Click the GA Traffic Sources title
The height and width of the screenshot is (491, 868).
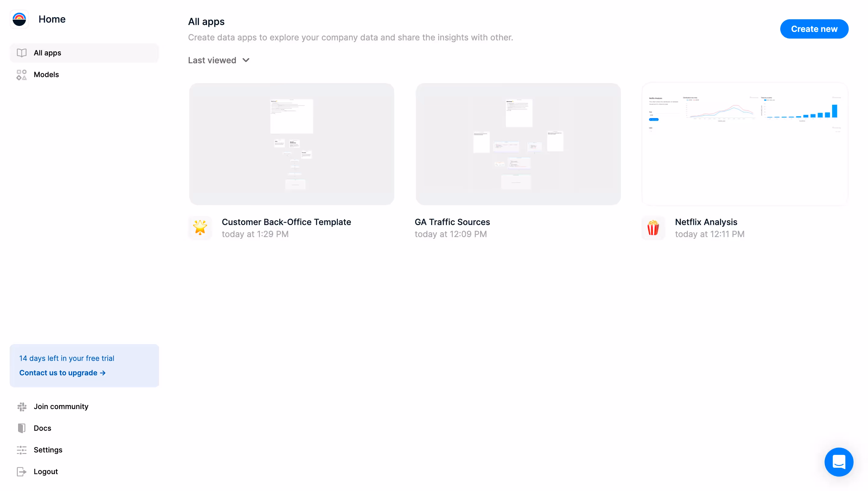pos(452,222)
